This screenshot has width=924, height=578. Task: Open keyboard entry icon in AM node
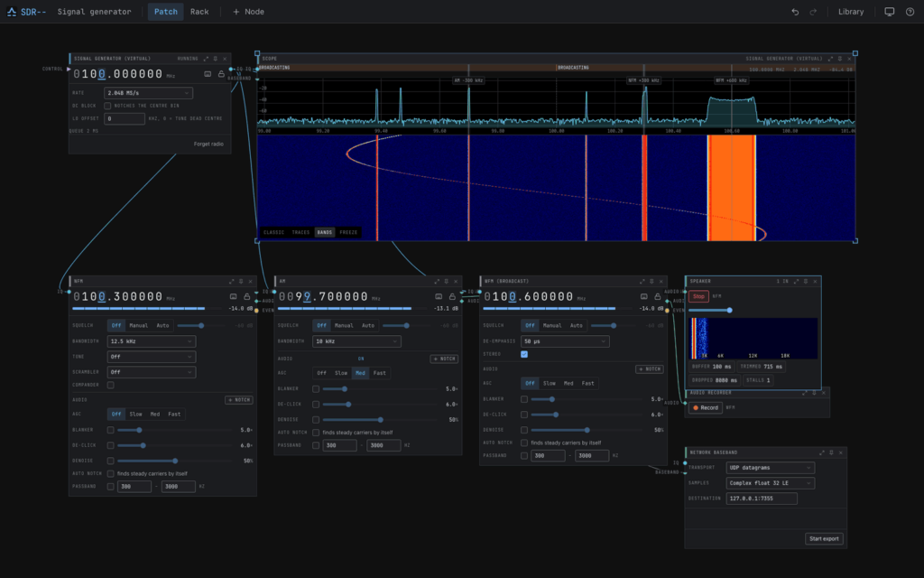click(439, 296)
